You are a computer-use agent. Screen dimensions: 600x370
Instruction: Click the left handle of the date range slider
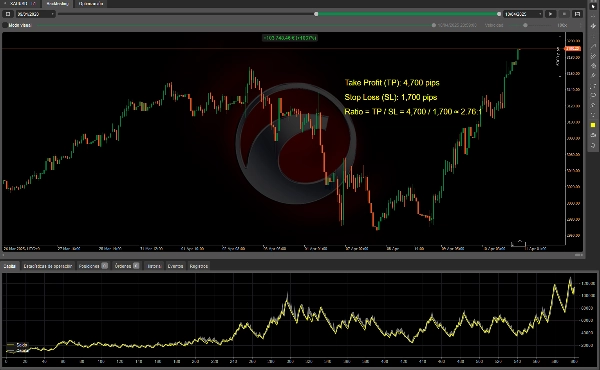[x=316, y=14]
